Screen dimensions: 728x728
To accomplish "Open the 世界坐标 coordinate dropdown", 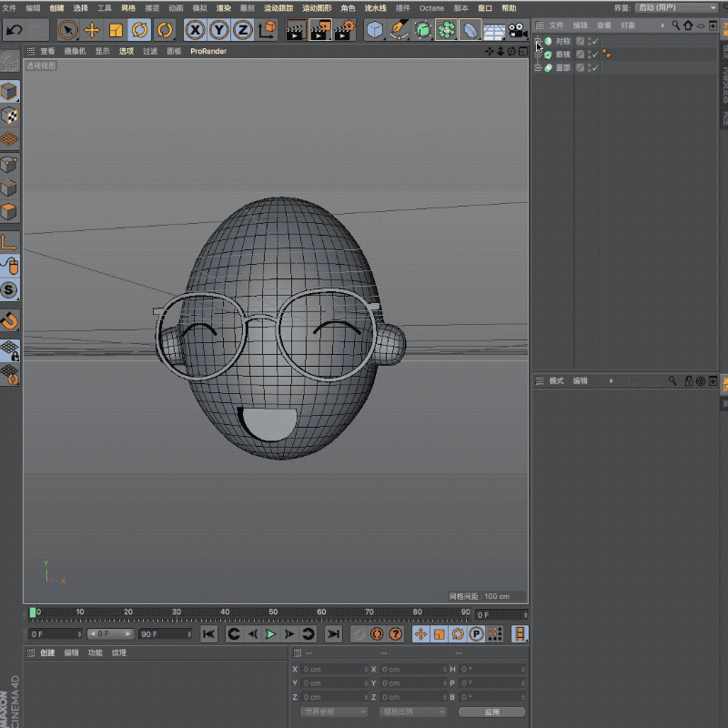I will 335,712.
